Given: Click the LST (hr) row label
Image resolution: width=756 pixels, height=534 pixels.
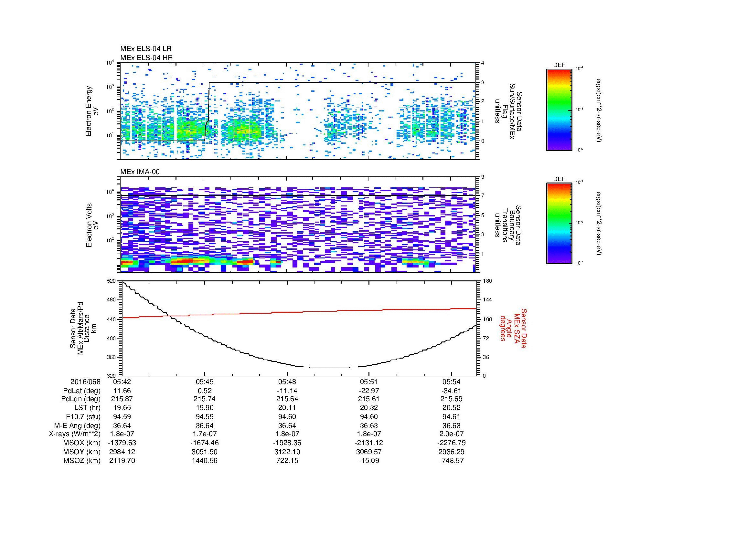Looking at the screenshot, I should pyautogui.click(x=87, y=408).
